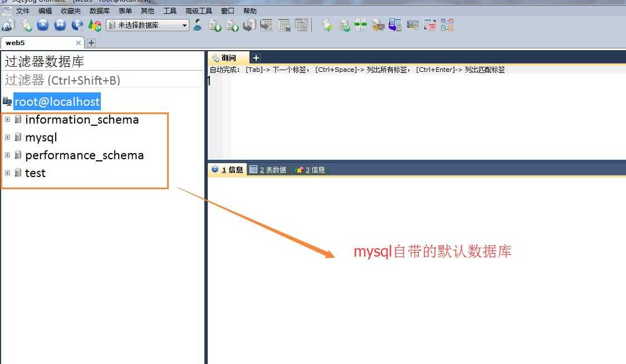Expand the mysql database node
Viewport: 626px width, 364px height.
click(x=7, y=137)
